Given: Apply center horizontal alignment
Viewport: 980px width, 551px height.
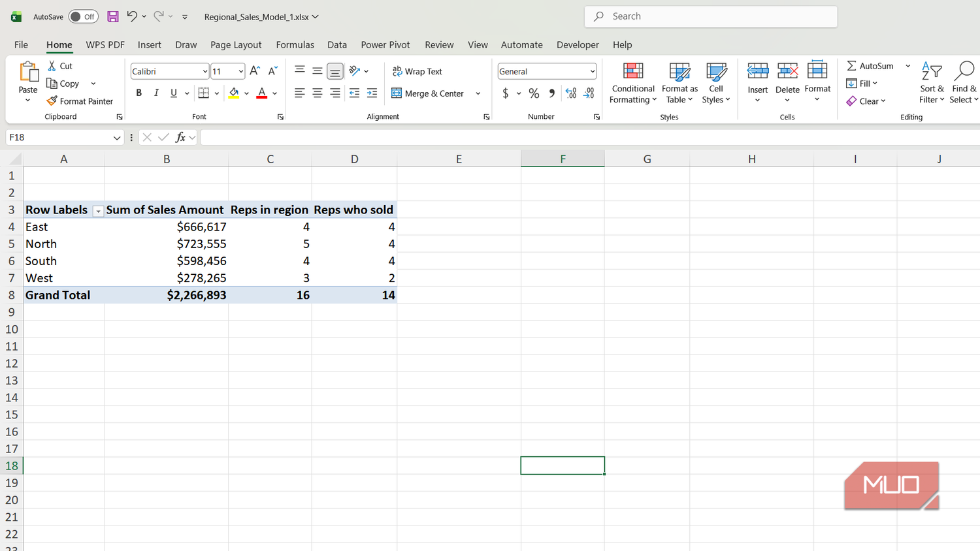Looking at the screenshot, I should (318, 93).
